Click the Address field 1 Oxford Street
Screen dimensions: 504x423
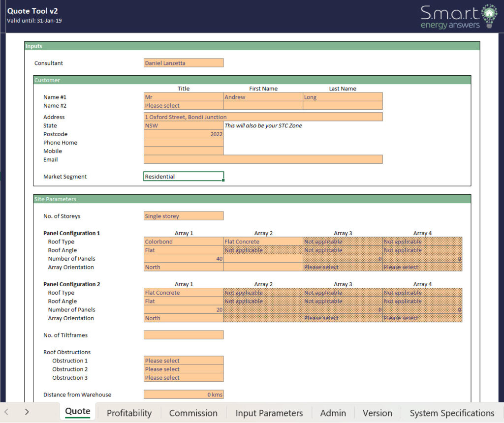[x=263, y=117]
